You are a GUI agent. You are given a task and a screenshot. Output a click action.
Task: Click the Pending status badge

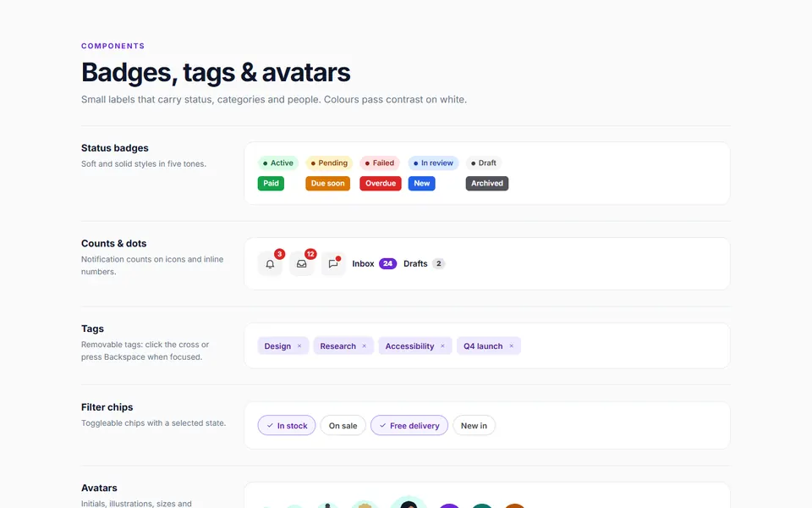[329, 163]
